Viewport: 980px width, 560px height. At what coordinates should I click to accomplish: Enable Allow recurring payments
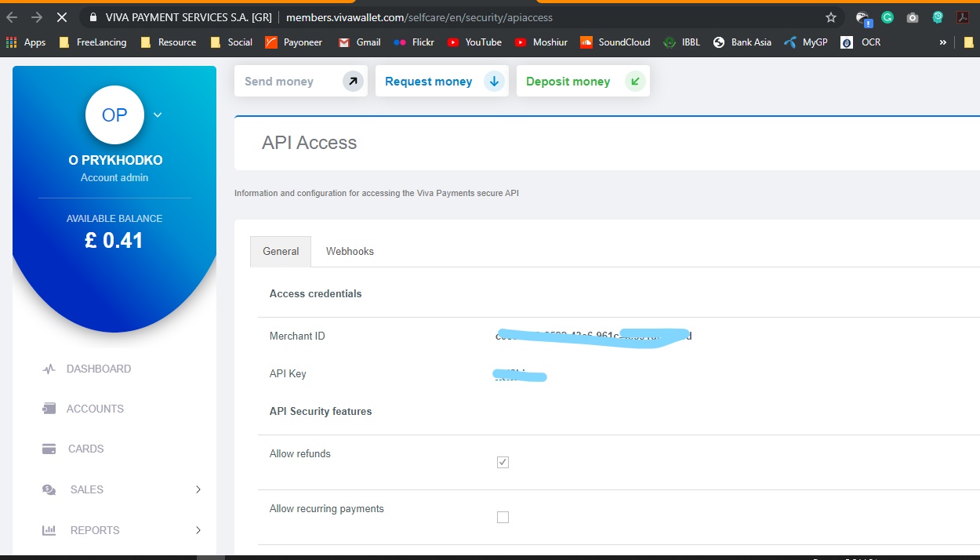point(503,517)
